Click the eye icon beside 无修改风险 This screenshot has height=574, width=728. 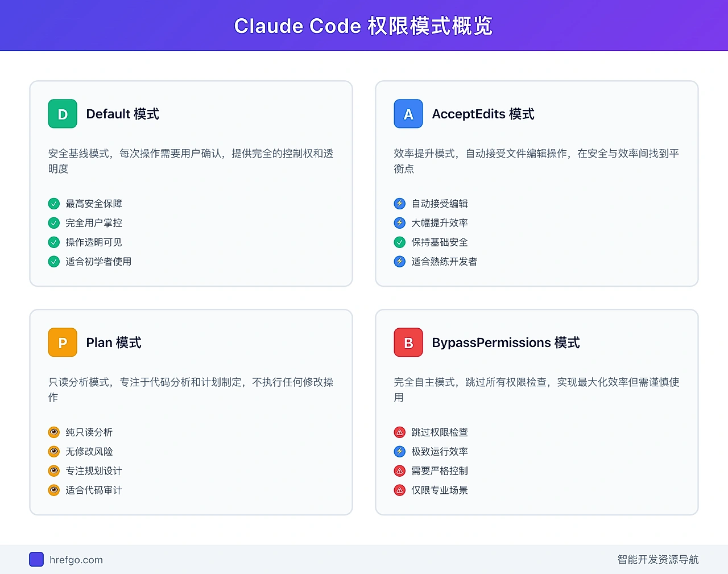coord(54,452)
